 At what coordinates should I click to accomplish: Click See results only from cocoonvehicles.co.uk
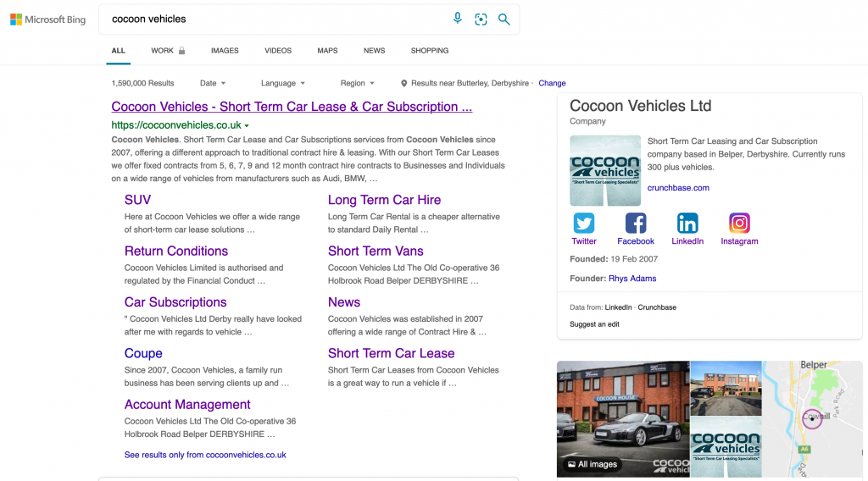pos(205,455)
